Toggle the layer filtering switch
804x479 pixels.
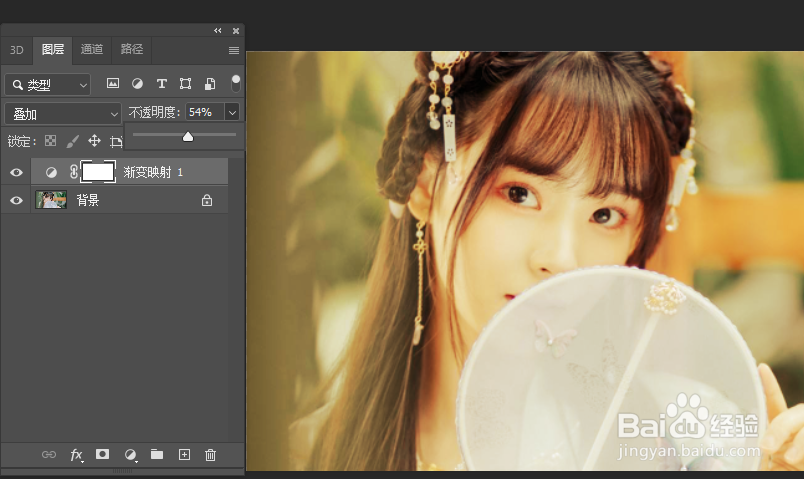235,83
